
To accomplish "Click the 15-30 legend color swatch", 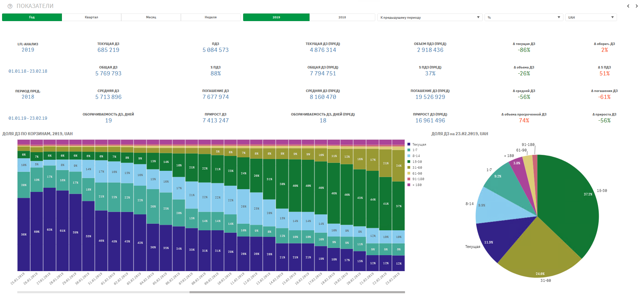I will pyautogui.click(x=409, y=162).
